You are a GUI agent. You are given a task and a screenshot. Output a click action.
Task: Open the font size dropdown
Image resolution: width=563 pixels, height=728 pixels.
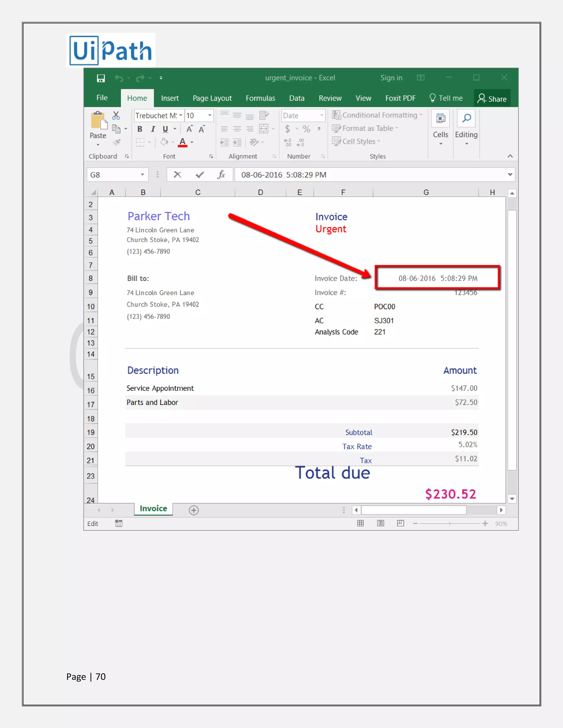click(x=210, y=115)
